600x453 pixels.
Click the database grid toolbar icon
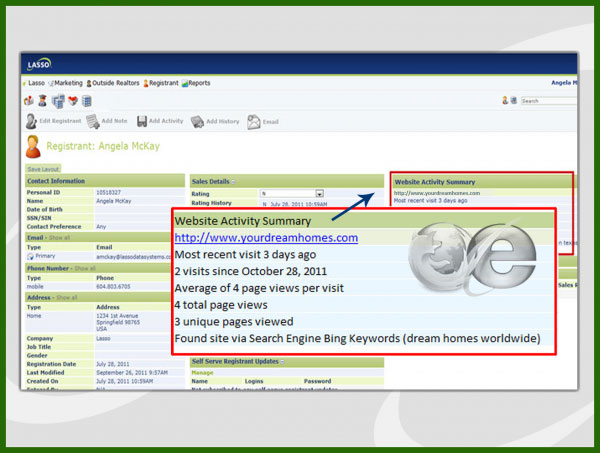tap(87, 101)
